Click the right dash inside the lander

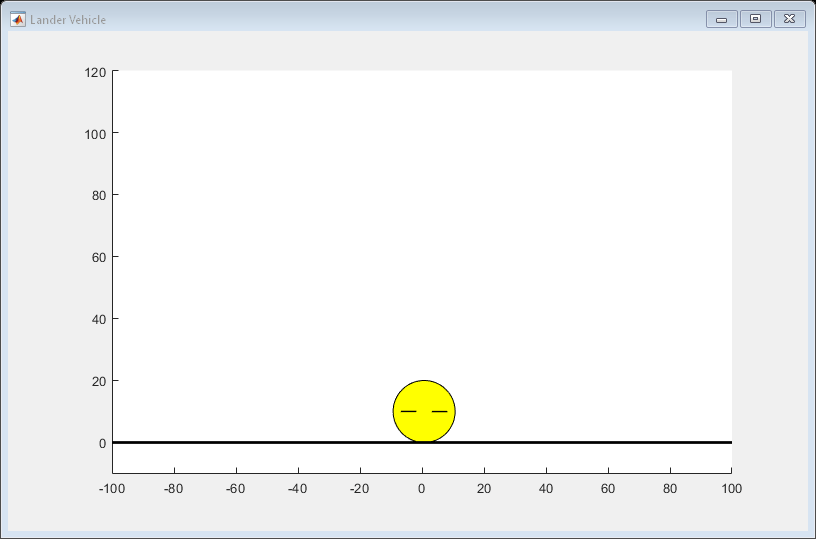440,411
